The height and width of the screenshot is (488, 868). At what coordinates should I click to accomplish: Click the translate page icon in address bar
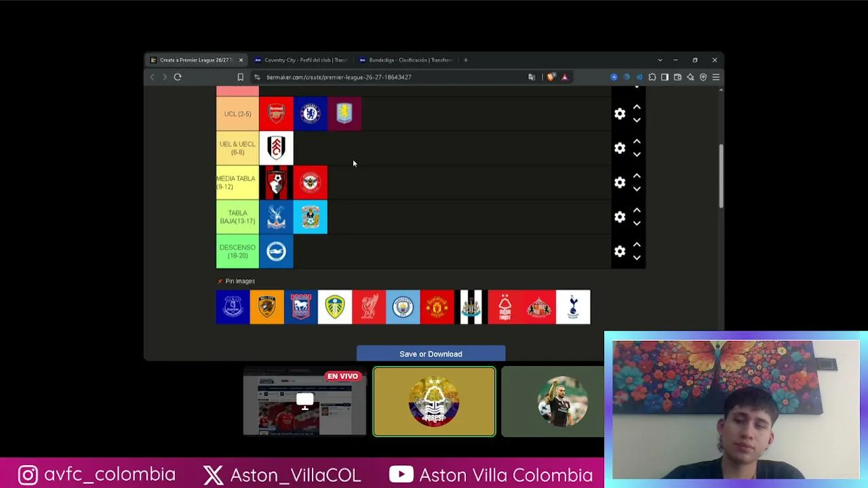[532, 77]
